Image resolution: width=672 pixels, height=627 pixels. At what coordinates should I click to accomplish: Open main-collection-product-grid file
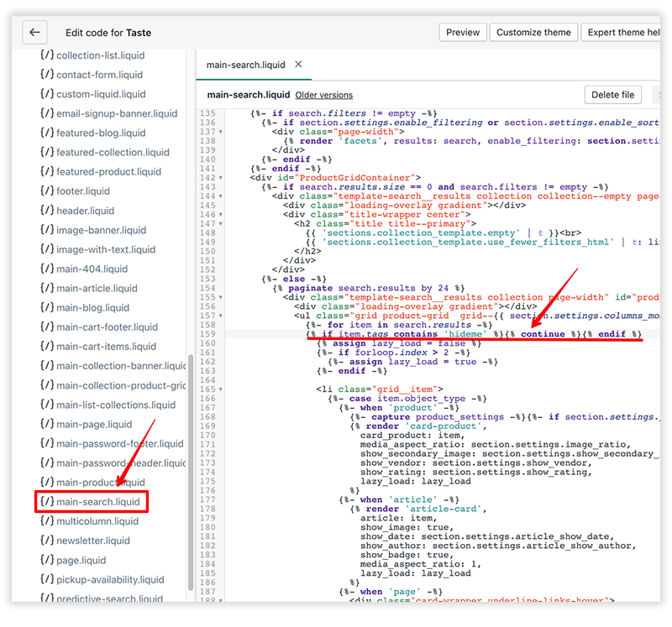click(x=113, y=385)
